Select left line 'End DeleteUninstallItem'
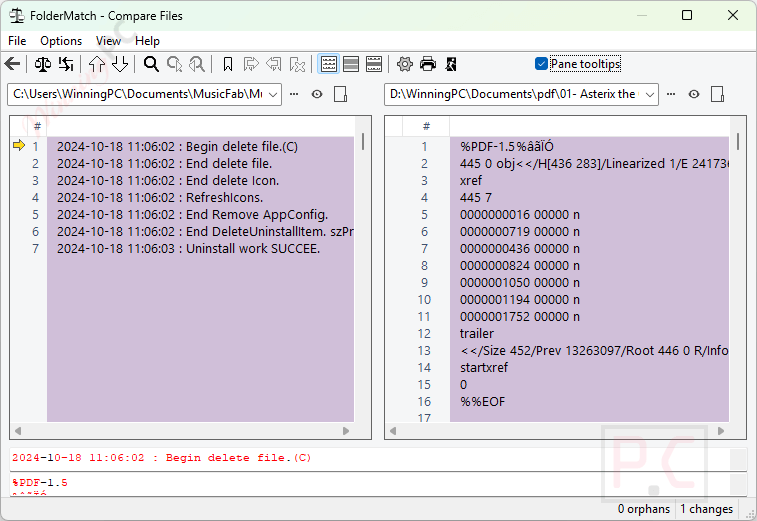The image size is (757, 521). pyautogui.click(x=200, y=232)
